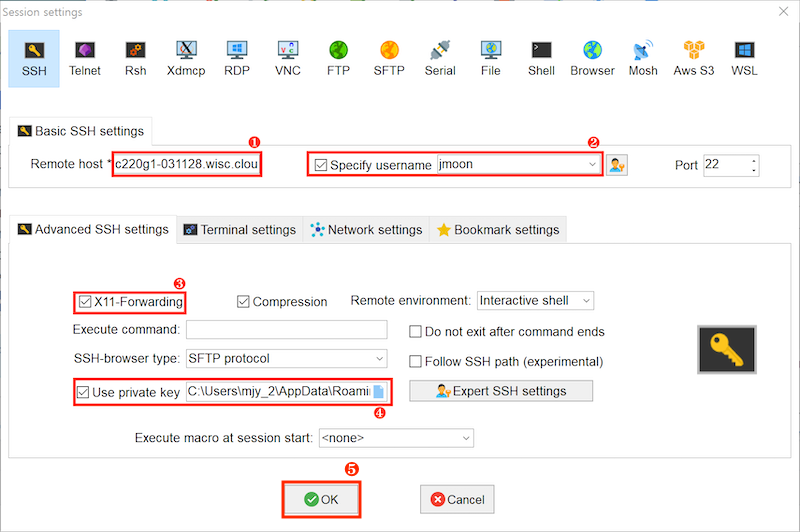
Task: Choose the Rsh session icon
Action: [135, 59]
